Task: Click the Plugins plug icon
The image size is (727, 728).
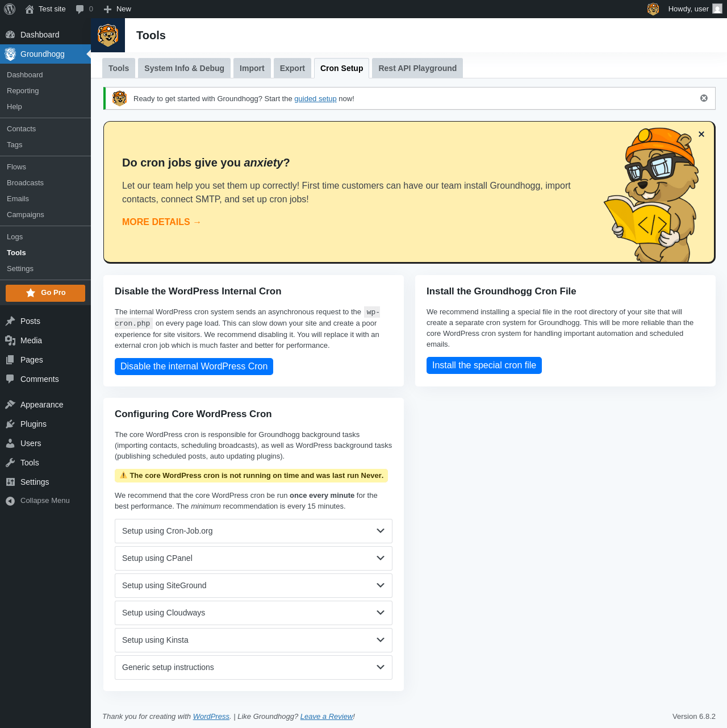Action: click(10, 424)
